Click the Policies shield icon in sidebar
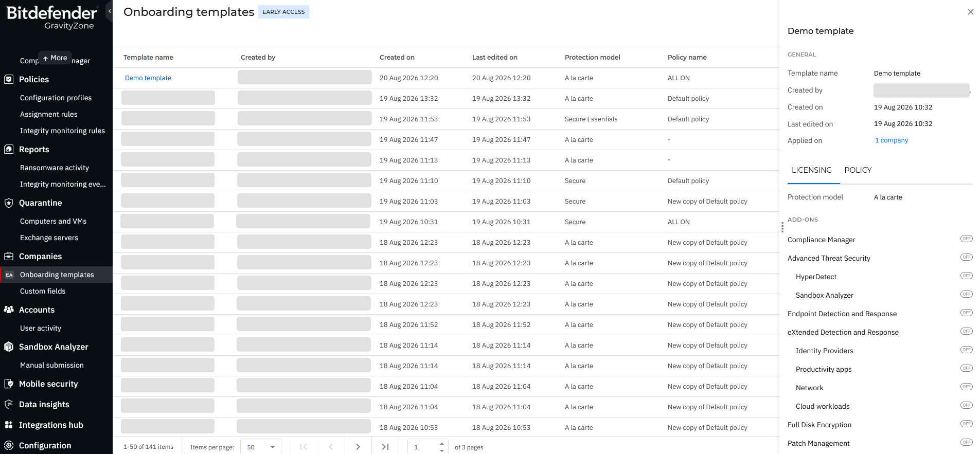The width and height of the screenshot is (980, 454). [x=9, y=79]
